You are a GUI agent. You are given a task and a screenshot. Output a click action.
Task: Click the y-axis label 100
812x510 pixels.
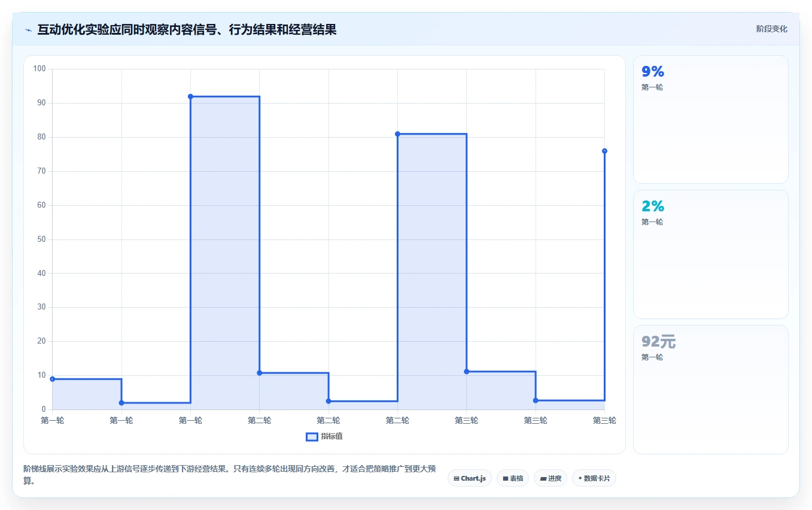[39, 69]
